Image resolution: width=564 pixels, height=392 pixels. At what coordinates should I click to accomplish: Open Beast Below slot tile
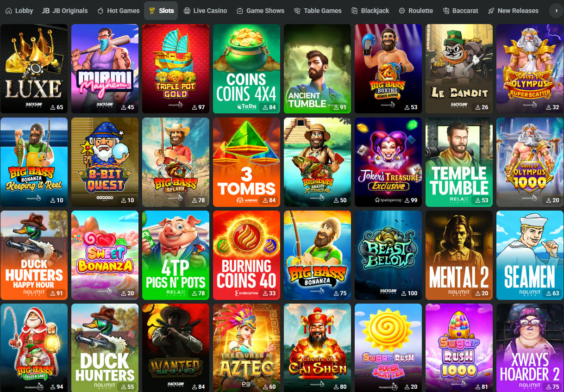tap(388, 255)
